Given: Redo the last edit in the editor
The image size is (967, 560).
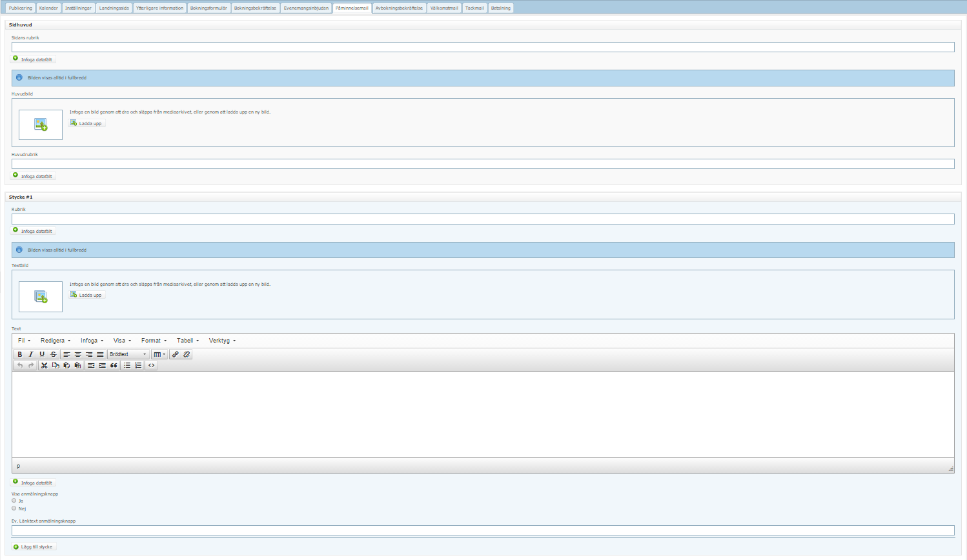Looking at the screenshot, I should (x=31, y=365).
